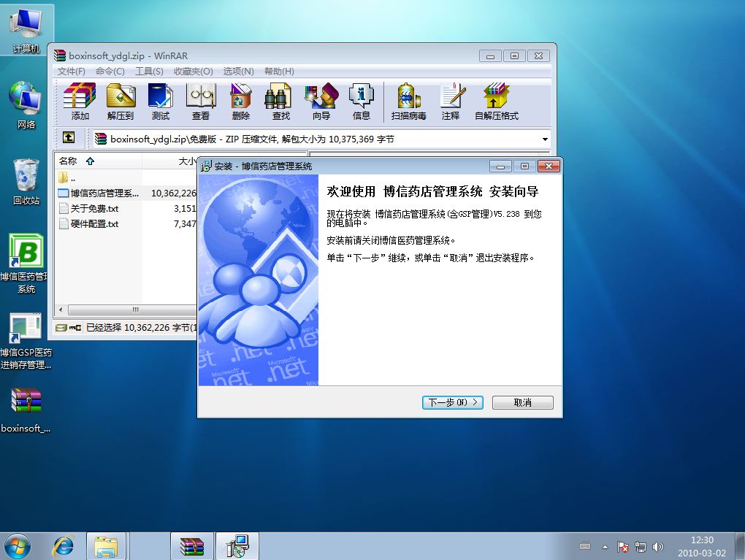Click the Cancel (取消) button
The image size is (745, 560).
click(x=522, y=402)
